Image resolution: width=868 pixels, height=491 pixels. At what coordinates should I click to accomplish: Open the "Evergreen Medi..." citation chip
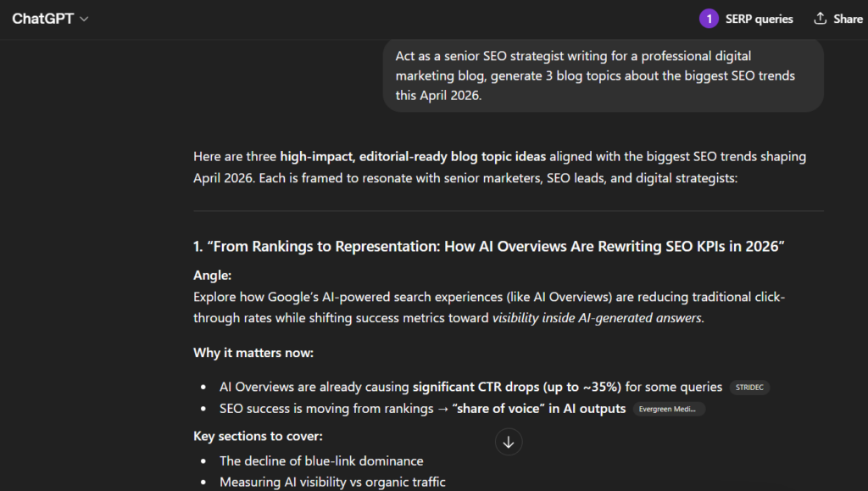point(669,408)
